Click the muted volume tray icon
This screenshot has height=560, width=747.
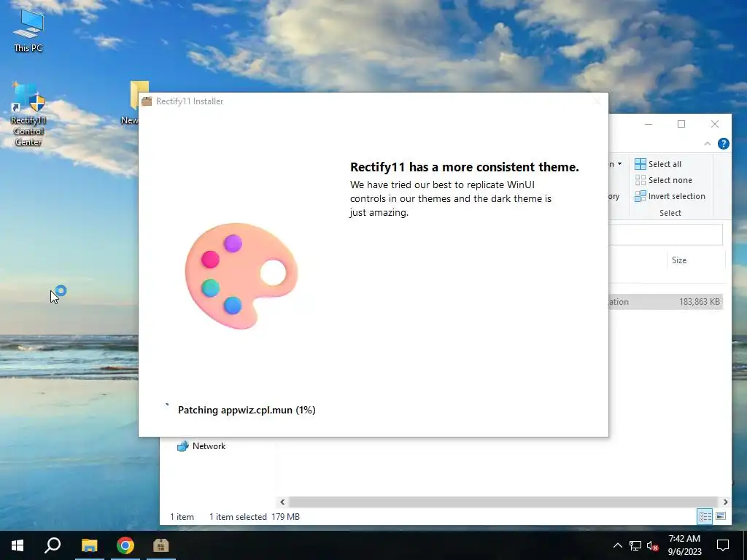tap(653, 545)
